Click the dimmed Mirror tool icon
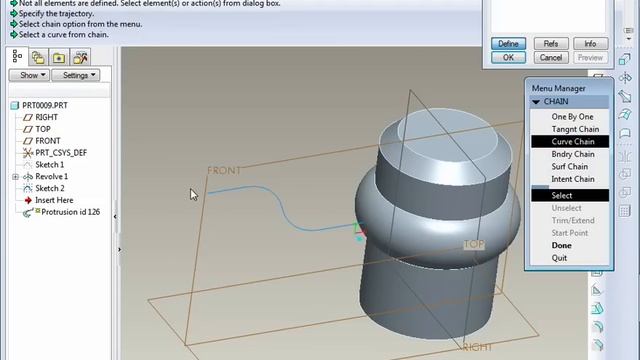 (624, 156)
